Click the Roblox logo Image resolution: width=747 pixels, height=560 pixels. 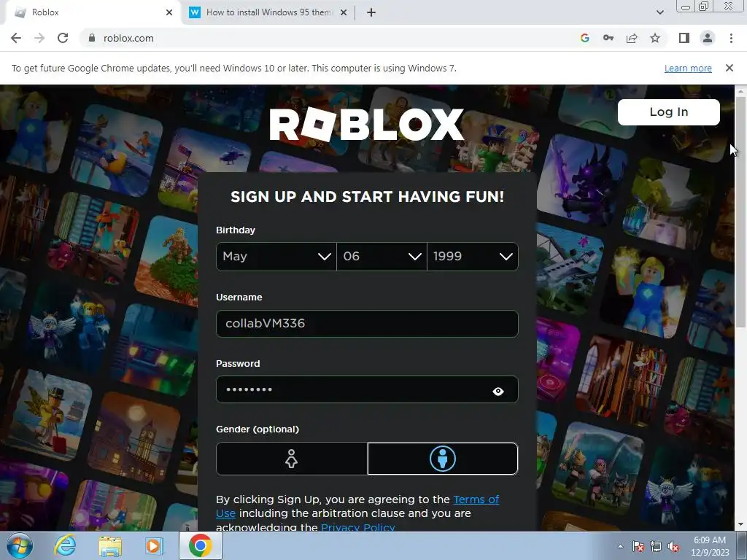(366, 125)
